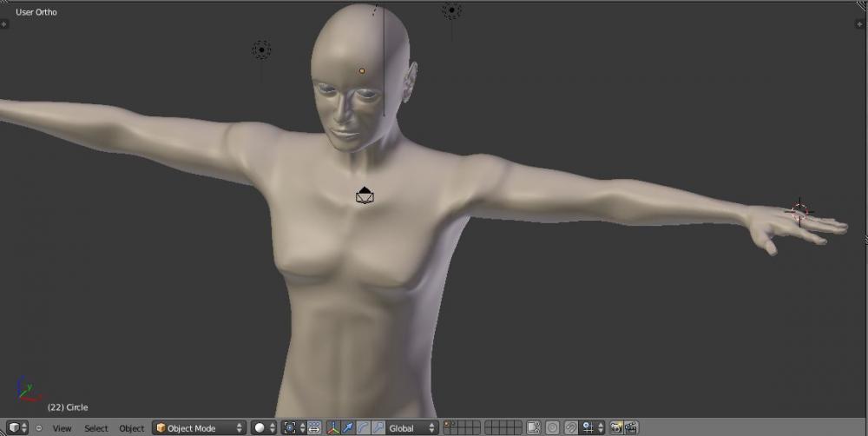Open the viewport shading sphere dropdown
This screenshot has height=436, width=868.
coord(264,427)
